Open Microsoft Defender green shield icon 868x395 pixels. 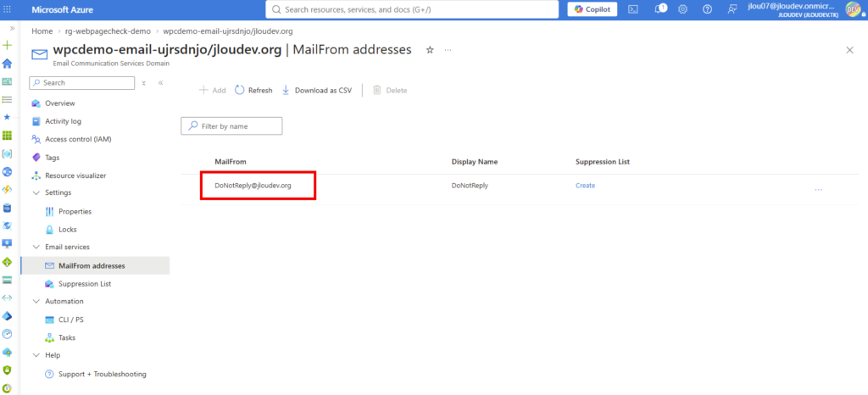point(7,370)
